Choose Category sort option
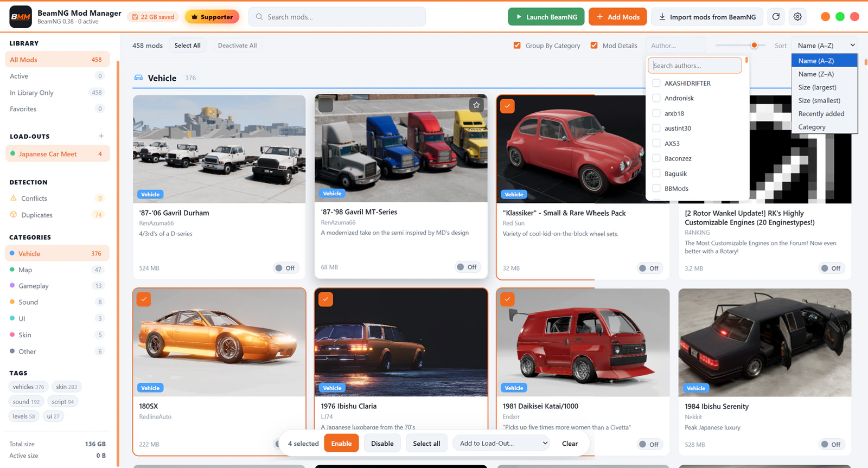Viewport: 868px width, 468px height. [824, 127]
